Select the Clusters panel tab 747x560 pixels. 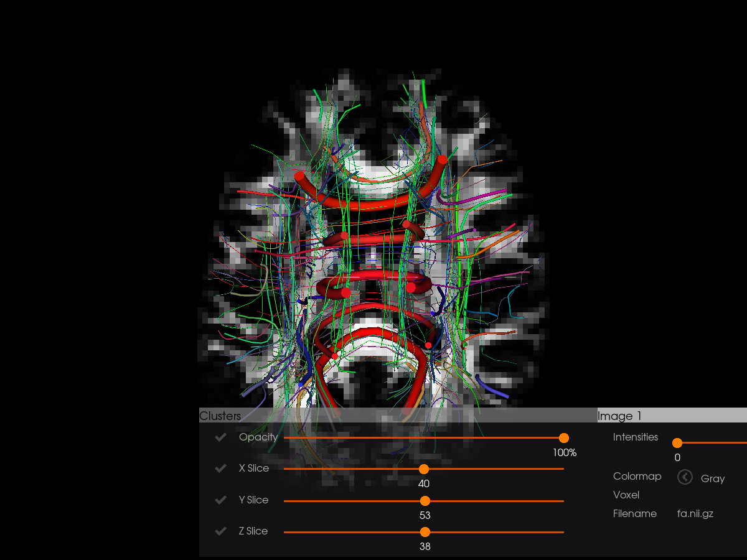[x=220, y=416]
